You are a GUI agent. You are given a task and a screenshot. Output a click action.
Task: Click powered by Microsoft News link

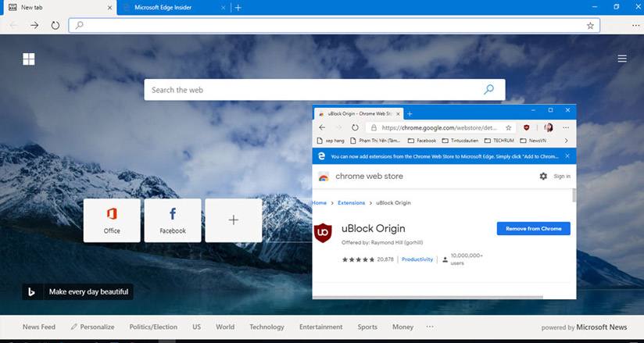click(584, 327)
